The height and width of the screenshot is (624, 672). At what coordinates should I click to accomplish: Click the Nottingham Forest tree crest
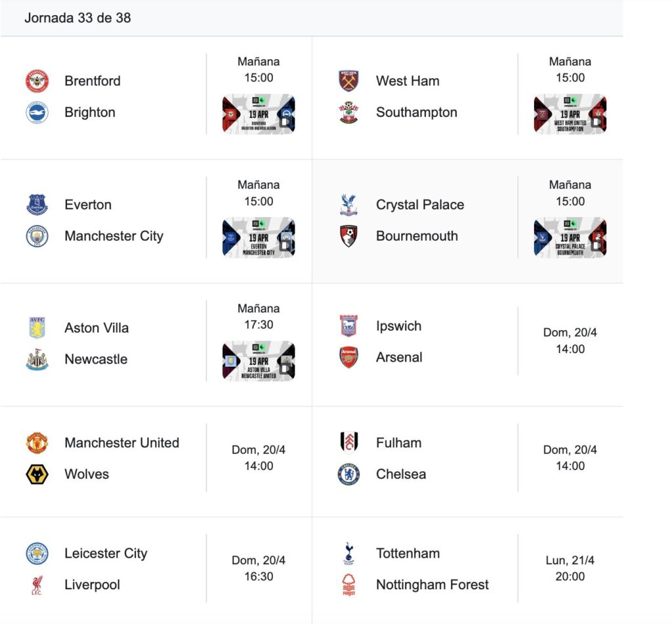tap(348, 585)
